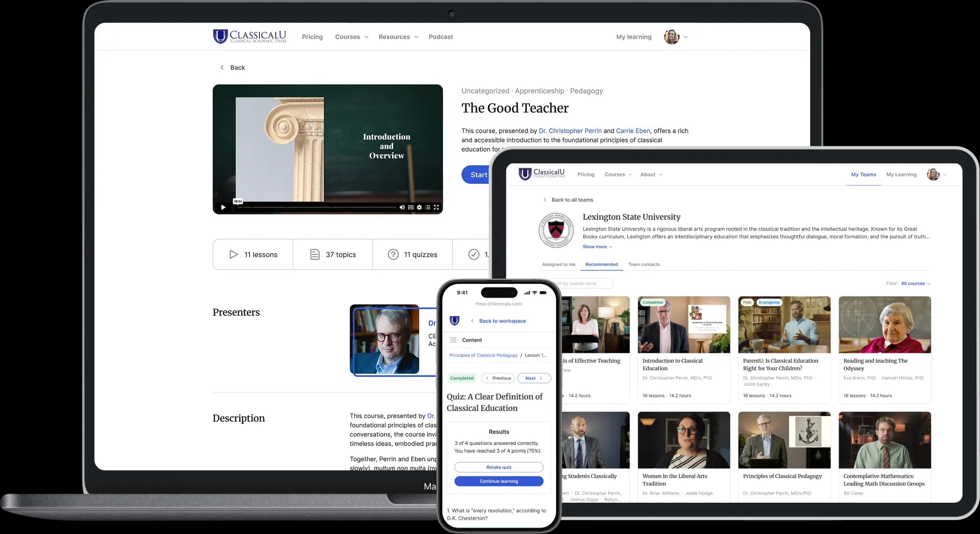Expand the tablet profile menu chevron
Screen dimensions: 980x534
click(x=945, y=175)
